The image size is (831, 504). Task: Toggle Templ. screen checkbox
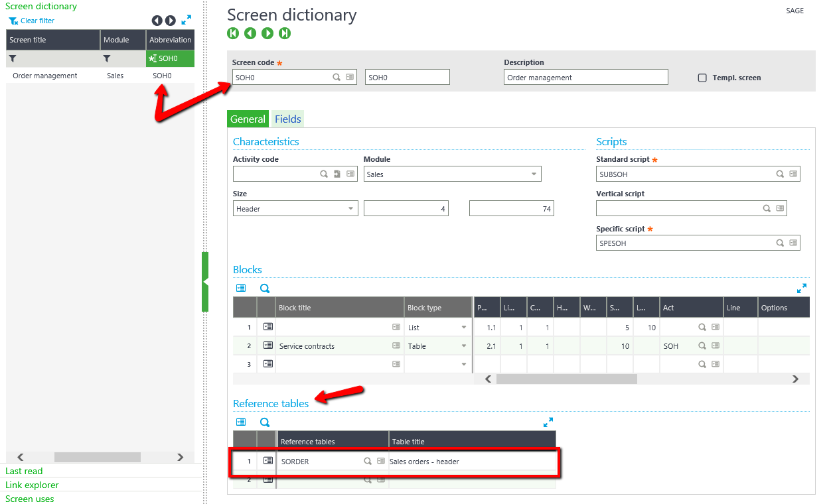click(x=702, y=78)
